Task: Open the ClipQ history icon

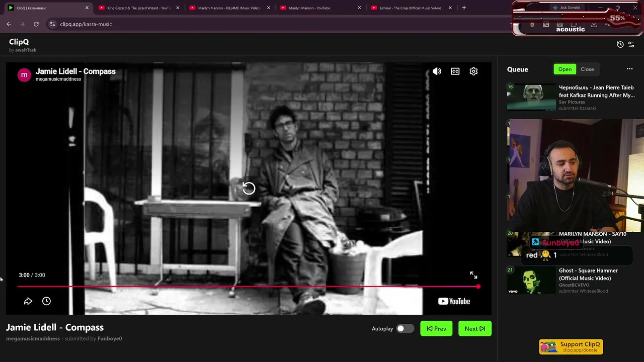Action: click(620, 45)
